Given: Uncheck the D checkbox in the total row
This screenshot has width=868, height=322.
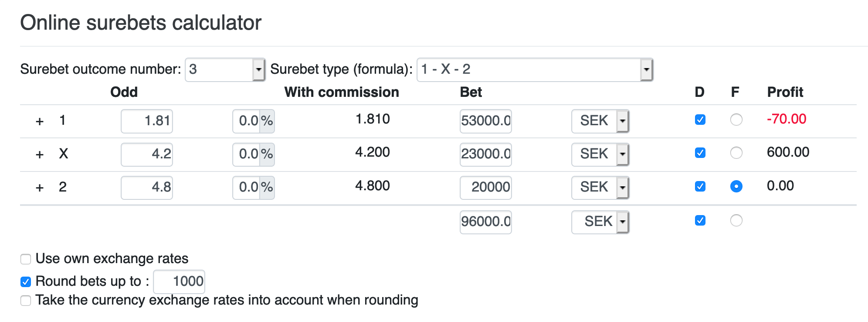Looking at the screenshot, I should pyautogui.click(x=699, y=221).
